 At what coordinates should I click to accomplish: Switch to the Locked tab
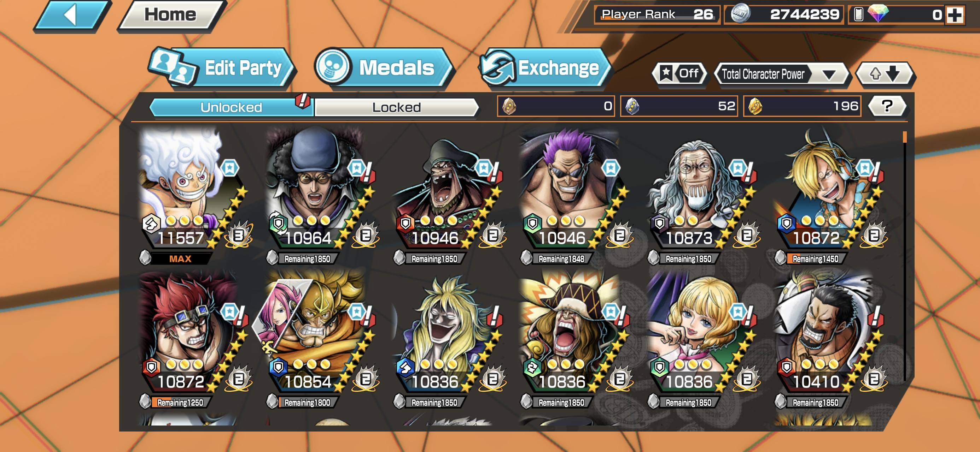(x=396, y=107)
